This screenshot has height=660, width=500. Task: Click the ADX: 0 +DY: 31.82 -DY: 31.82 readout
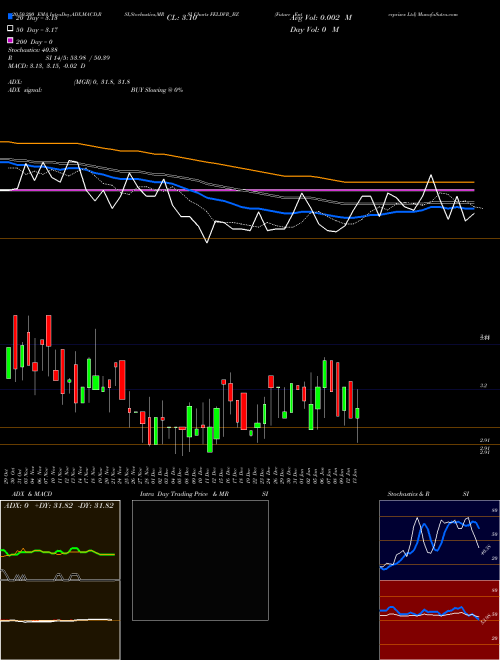(59, 506)
